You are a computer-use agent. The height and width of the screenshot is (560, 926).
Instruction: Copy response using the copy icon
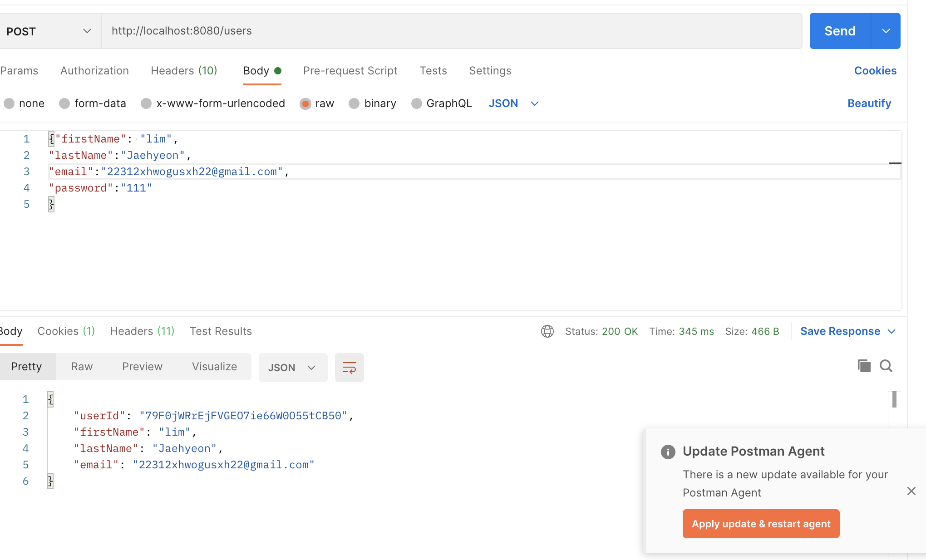(864, 366)
